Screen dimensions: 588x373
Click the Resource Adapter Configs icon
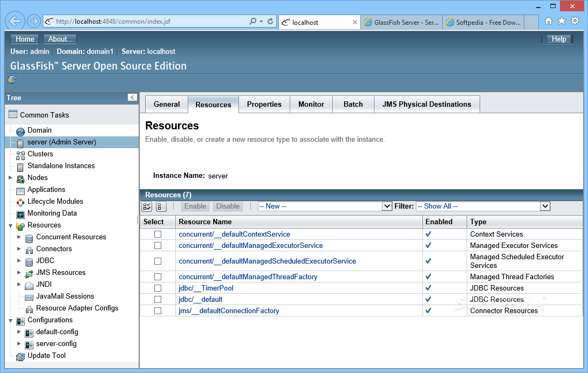coord(29,309)
